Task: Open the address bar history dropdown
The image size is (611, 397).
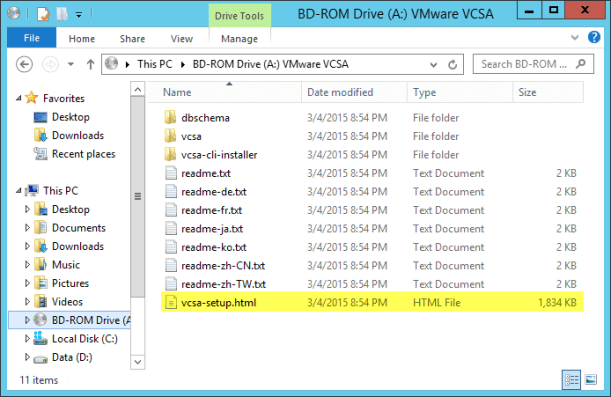Action: [x=433, y=65]
